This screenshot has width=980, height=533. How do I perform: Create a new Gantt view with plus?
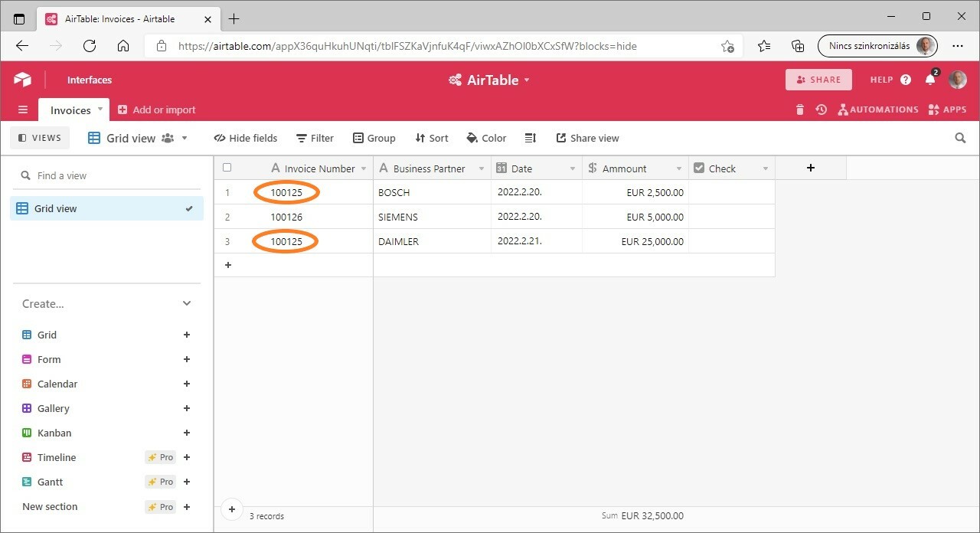point(187,482)
